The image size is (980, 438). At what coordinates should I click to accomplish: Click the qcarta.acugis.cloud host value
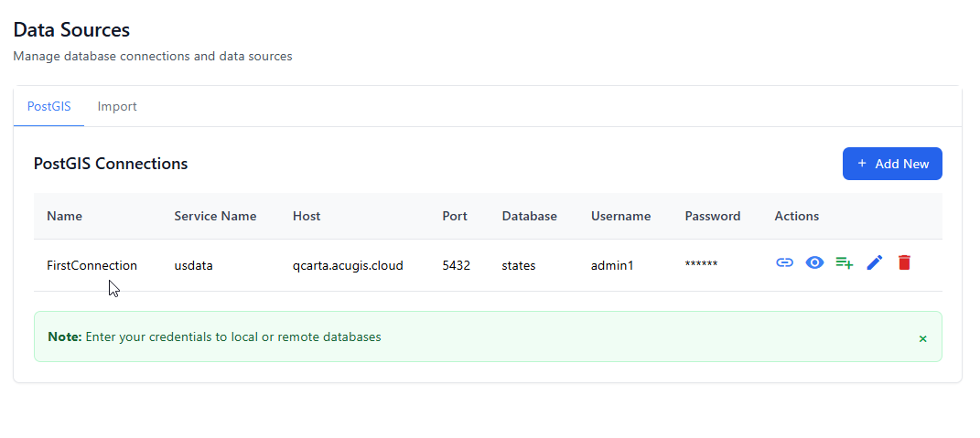pos(348,265)
